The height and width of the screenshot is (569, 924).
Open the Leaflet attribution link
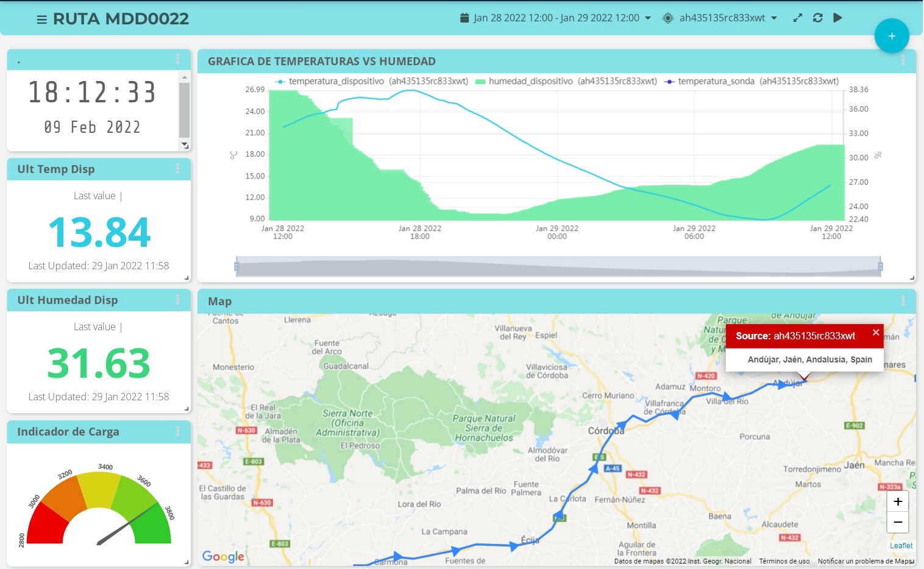point(901,546)
